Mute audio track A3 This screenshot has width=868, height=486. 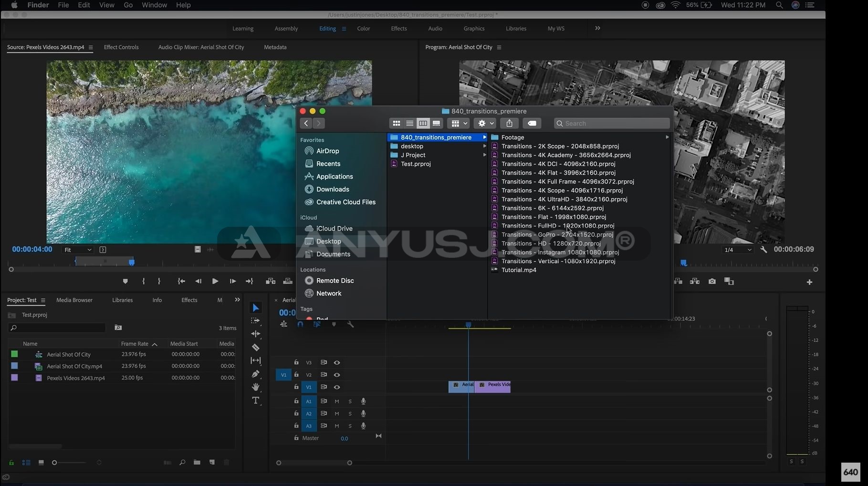pyautogui.click(x=337, y=426)
